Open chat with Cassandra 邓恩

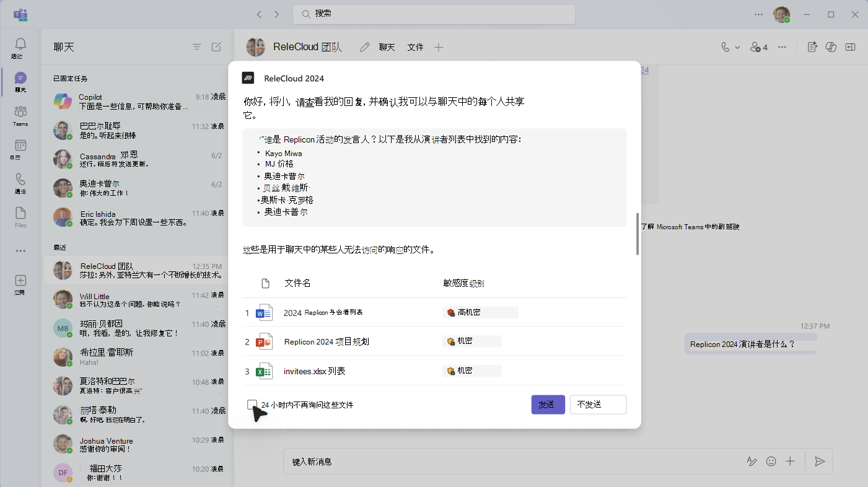click(x=139, y=159)
